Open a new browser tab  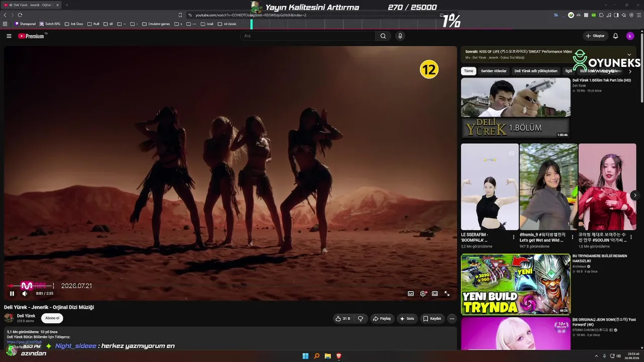tap(66, 5)
